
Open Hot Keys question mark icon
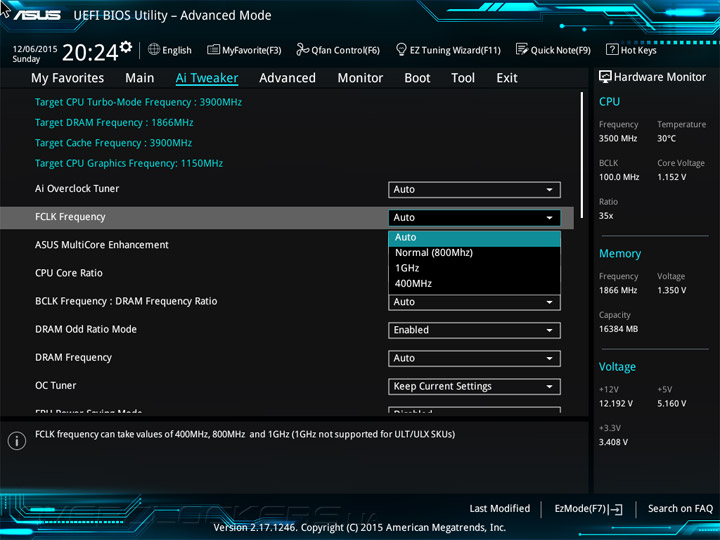coord(612,49)
